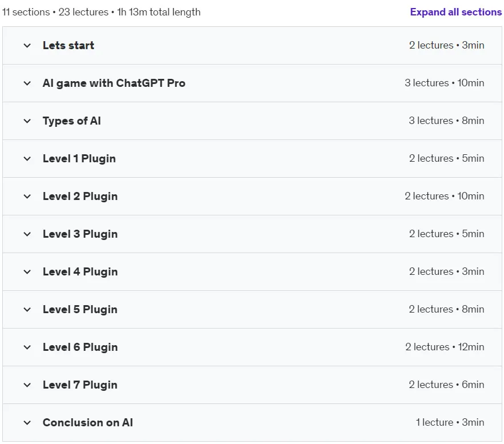Open the Level 1 Plugin section title
This screenshot has height=444, width=504.
pos(79,158)
